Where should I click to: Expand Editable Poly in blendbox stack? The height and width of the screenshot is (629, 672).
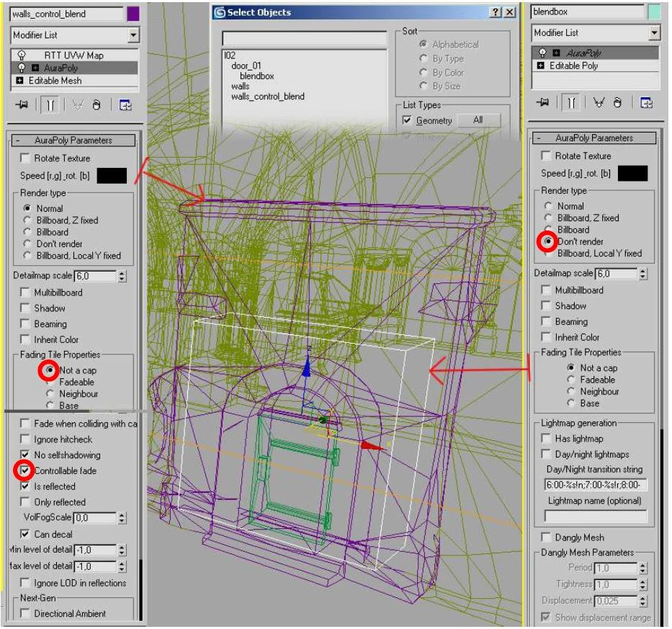click(x=541, y=66)
